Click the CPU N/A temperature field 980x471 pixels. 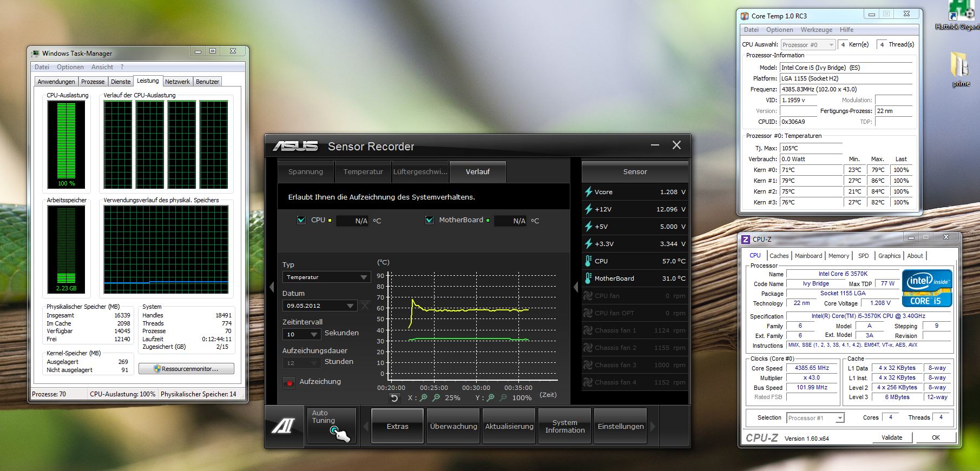(x=353, y=221)
